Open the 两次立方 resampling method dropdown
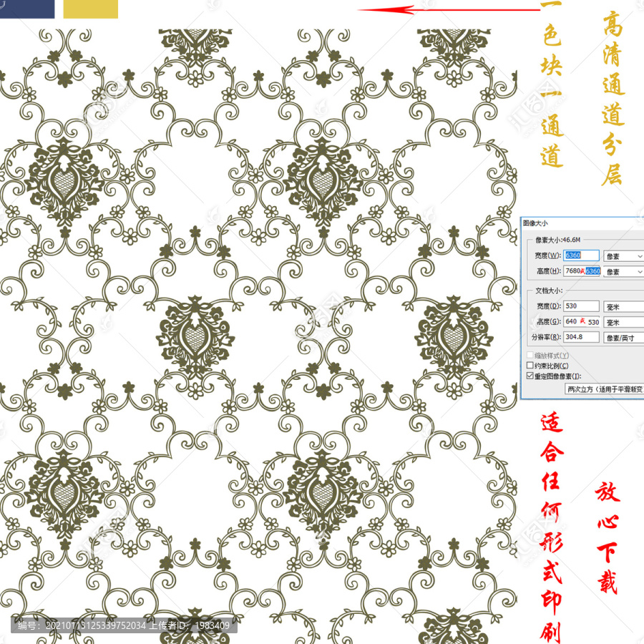 coord(605,389)
